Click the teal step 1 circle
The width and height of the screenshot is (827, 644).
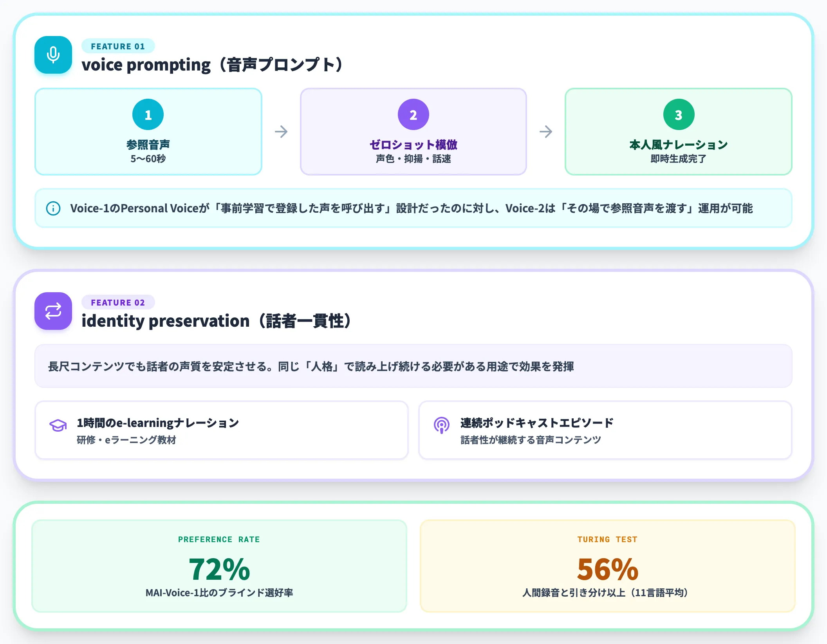148,114
